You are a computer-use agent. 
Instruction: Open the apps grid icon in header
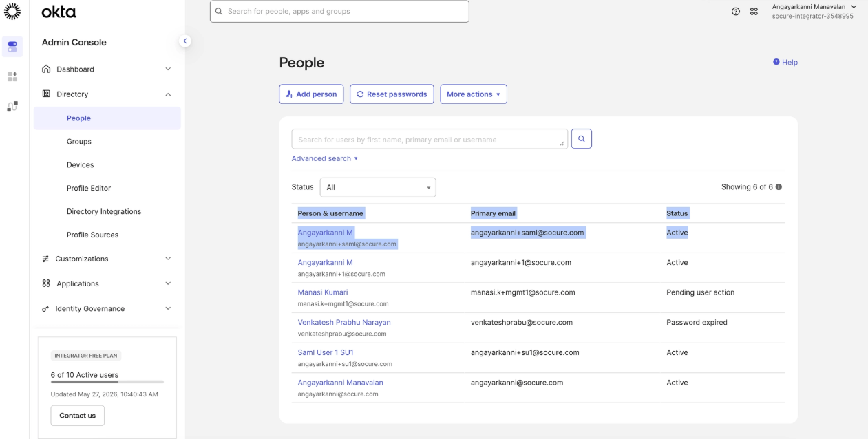pyautogui.click(x=754, y=12)
